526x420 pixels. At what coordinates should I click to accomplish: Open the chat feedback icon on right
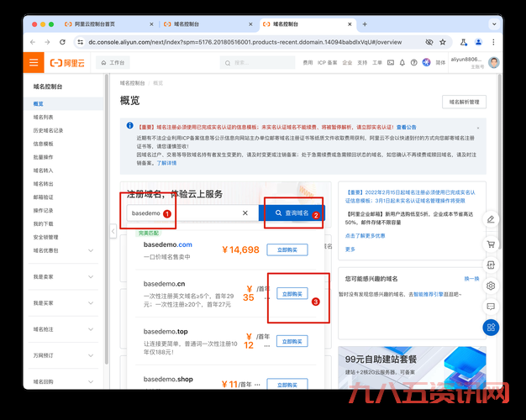pyautogui.click(x=491, y=307)
